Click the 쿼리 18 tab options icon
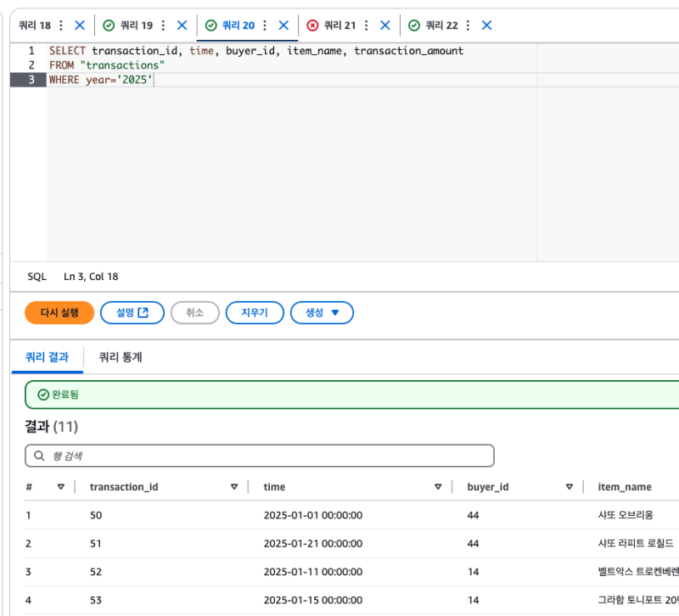Screen dimensions: 679x616 pos(60,25)
